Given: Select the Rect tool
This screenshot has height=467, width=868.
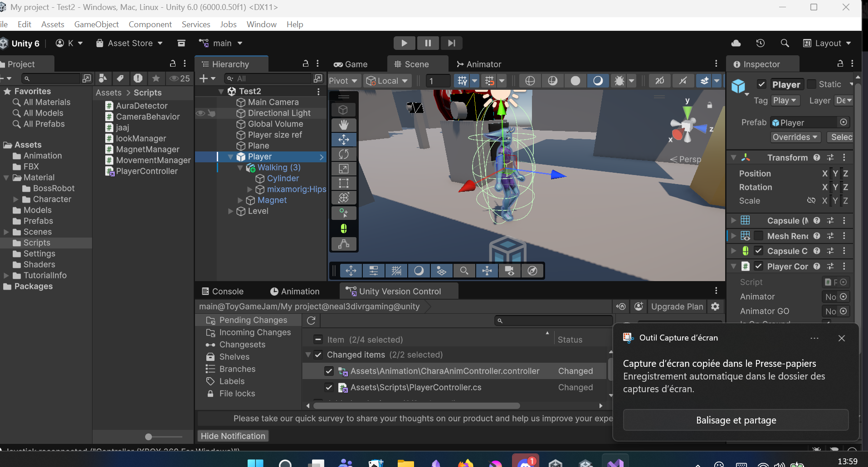Looking at the screenshot, I should (344, 183).
